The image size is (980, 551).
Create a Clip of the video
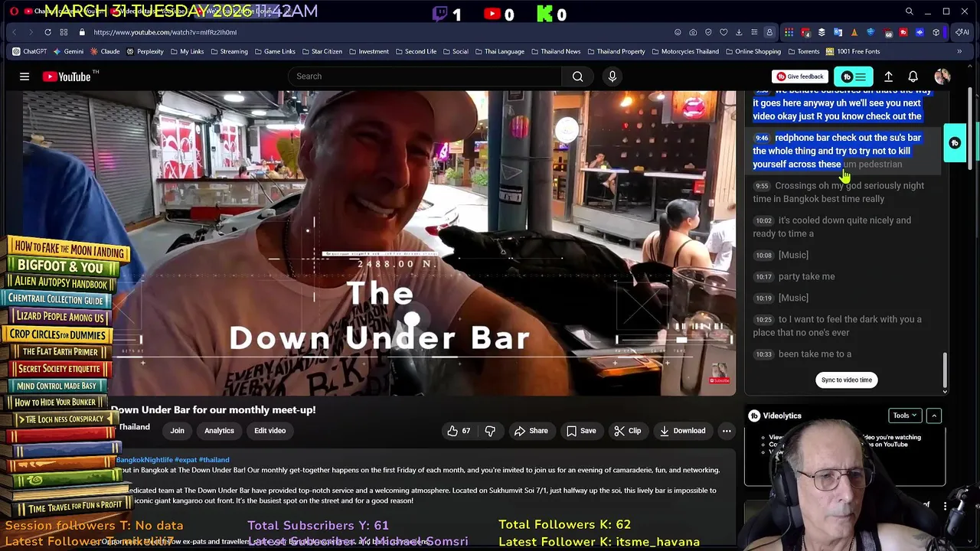click(x=628, y=431)
